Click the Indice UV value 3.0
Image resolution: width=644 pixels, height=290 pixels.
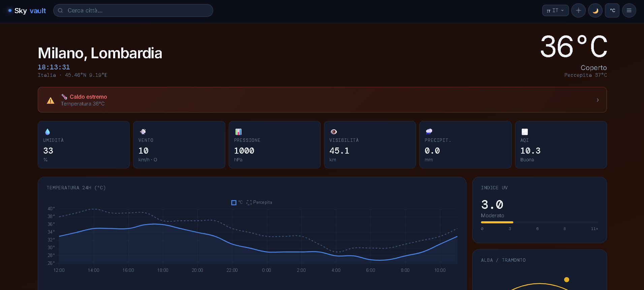[492, 204]
